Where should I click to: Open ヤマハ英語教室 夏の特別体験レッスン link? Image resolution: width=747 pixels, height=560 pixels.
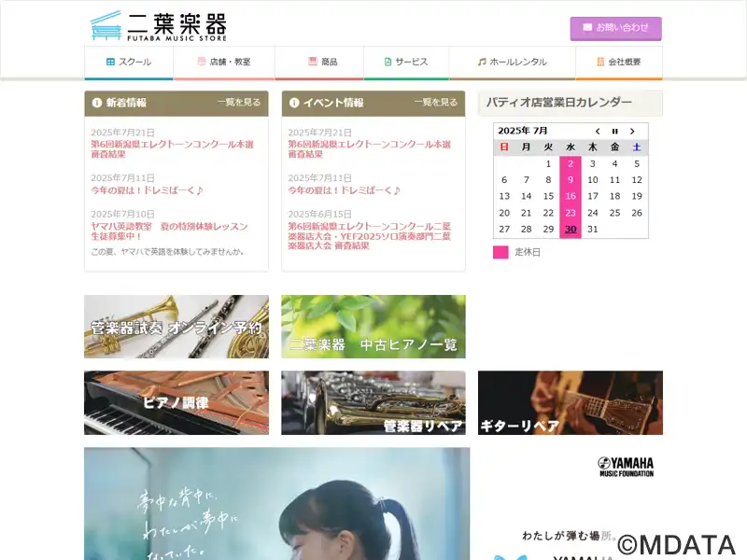pos(170,231)
